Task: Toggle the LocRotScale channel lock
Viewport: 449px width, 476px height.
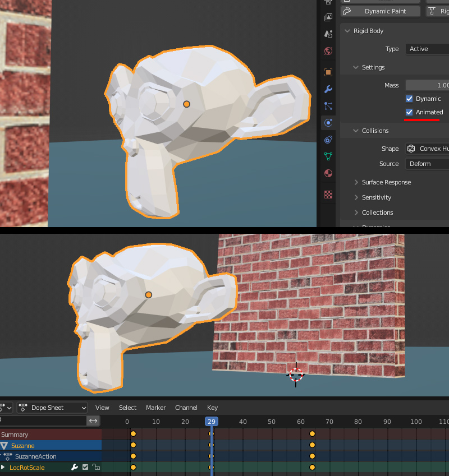Action: [96, 467]
